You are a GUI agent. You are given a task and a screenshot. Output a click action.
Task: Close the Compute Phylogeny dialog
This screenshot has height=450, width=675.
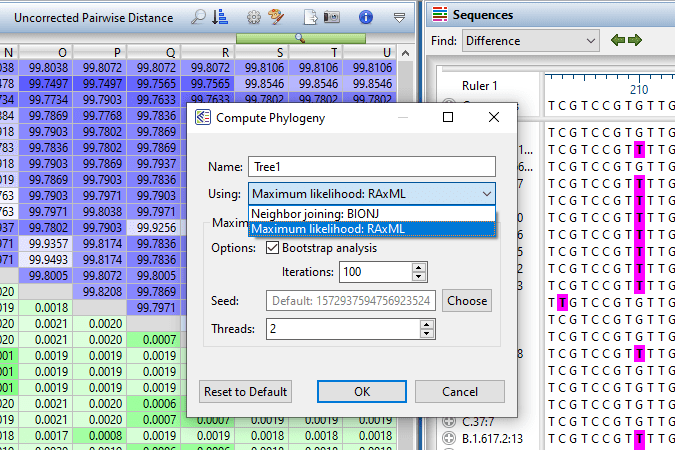pyautogui.click(x=494, y=117)
